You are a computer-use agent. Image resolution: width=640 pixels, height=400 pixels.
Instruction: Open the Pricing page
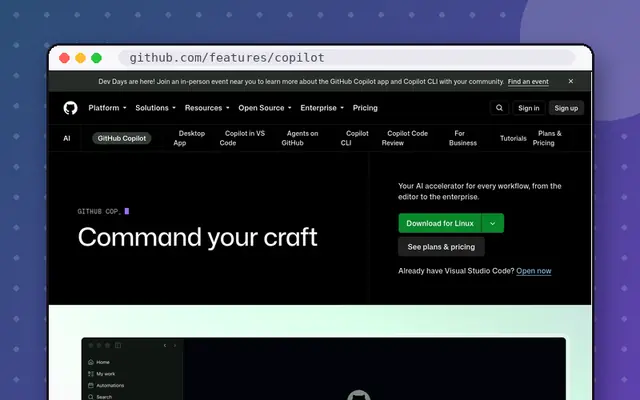click(365, 108)
